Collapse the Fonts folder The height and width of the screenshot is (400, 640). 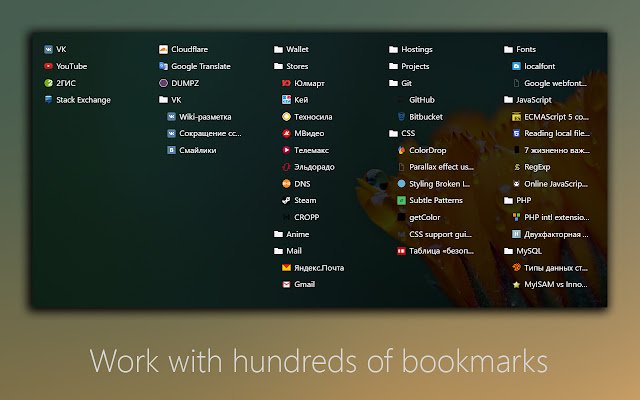[x=520, y=49]
